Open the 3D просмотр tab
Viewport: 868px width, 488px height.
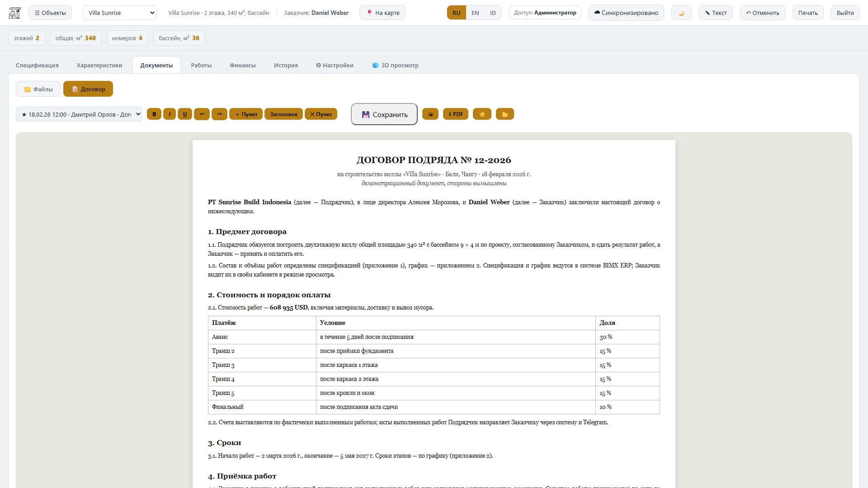[x=395, y=65]
